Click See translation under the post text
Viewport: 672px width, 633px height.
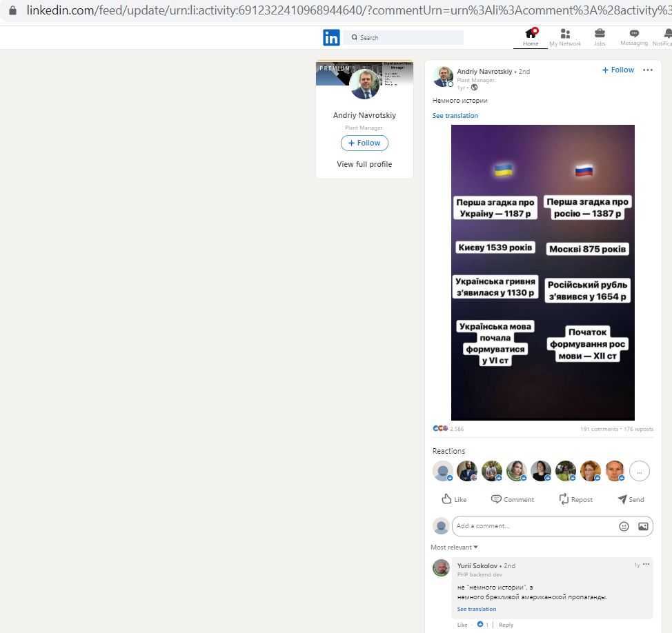[x=455, y=116]
